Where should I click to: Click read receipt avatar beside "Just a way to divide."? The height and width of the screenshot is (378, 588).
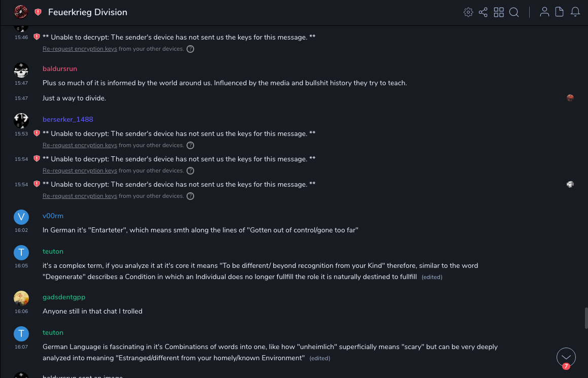click(x=570, y=98)
